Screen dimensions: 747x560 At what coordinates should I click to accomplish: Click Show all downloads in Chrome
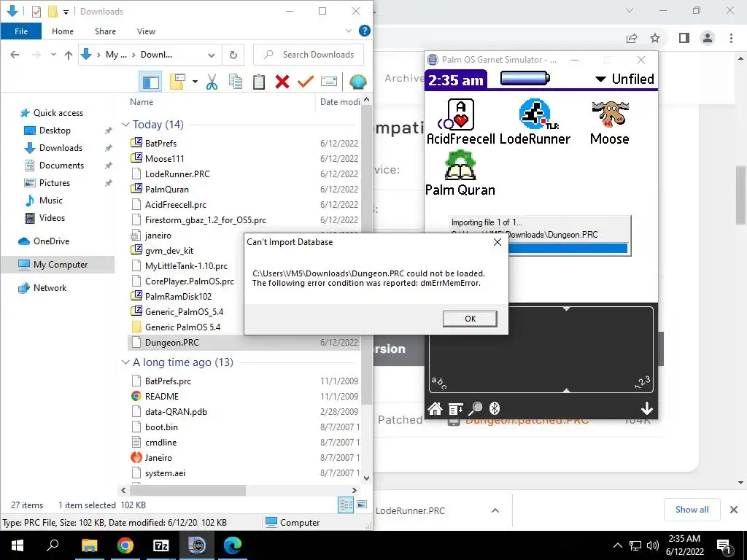[x=692, y=510]
